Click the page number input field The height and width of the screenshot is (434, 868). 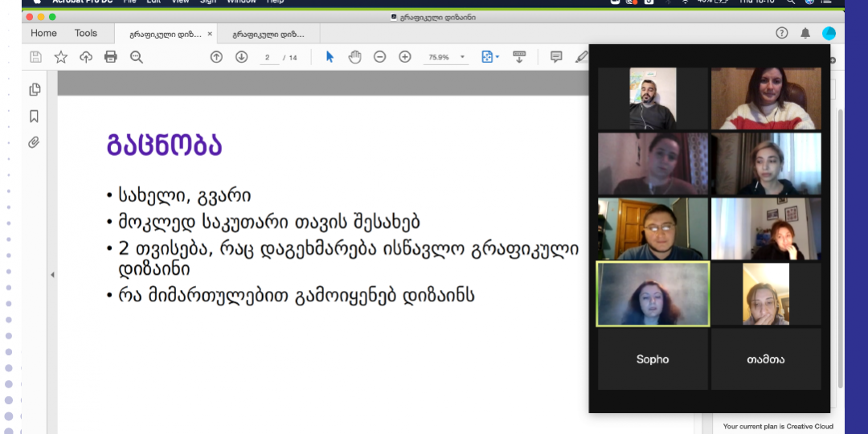(268, 58)
